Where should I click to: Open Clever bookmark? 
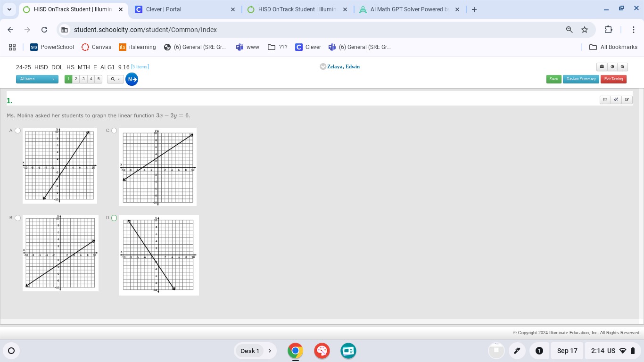point(308,47)
